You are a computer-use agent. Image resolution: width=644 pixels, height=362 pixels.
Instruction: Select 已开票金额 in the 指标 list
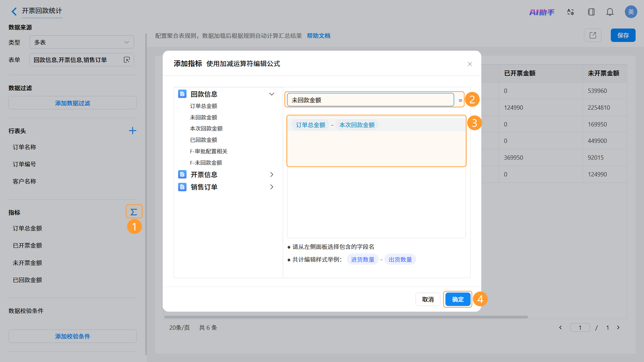[x=27, y=245]
